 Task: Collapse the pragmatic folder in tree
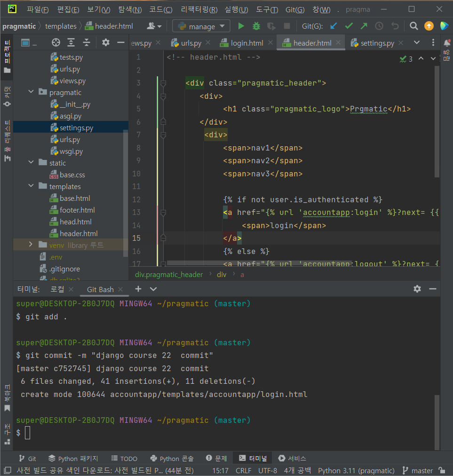click(31, 92)
